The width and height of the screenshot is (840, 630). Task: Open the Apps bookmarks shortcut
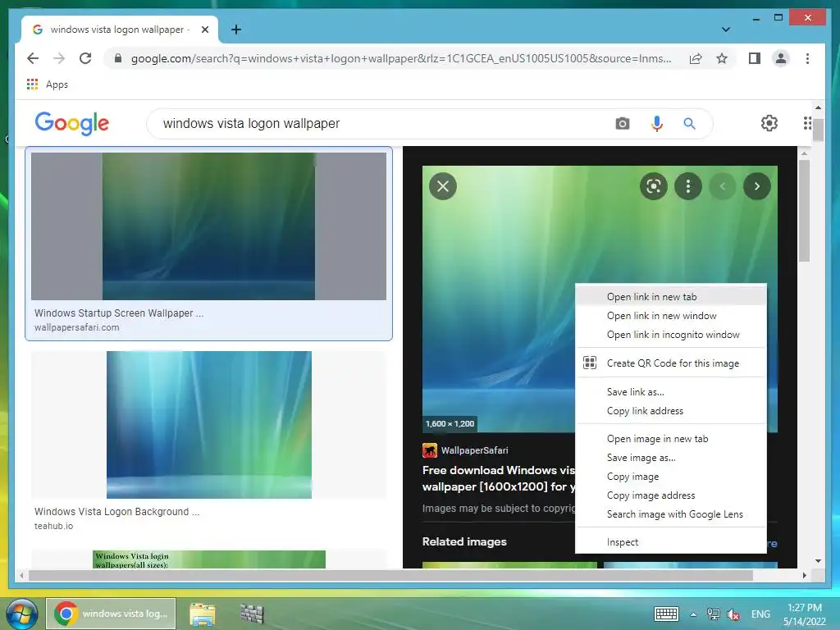click(47, 84)
